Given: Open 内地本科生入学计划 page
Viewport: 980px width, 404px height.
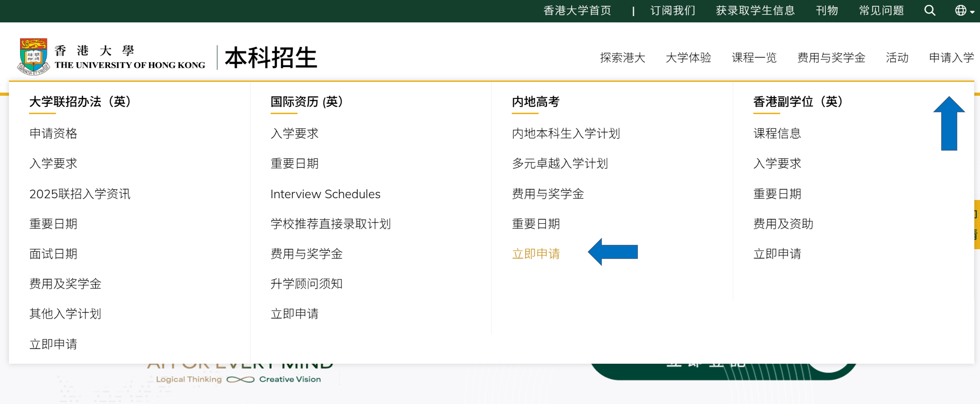Looking at the screenshot, I should coord(566,134).
